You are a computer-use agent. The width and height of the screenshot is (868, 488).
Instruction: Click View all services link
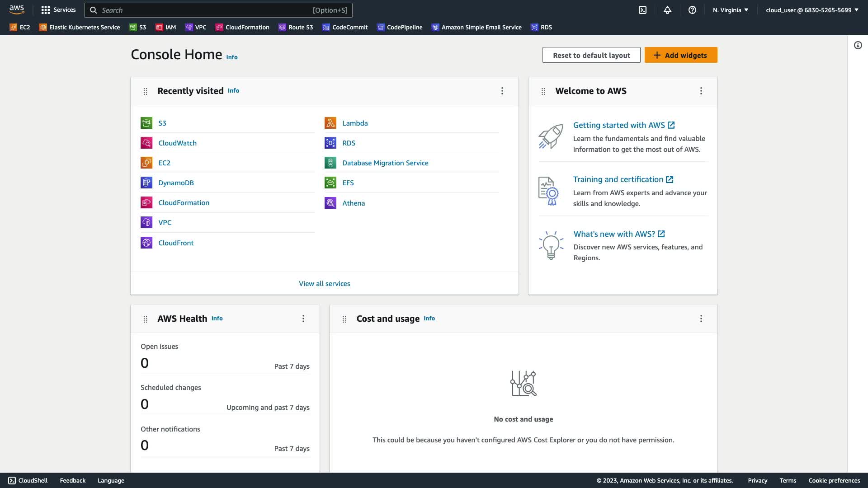[324, 283]
